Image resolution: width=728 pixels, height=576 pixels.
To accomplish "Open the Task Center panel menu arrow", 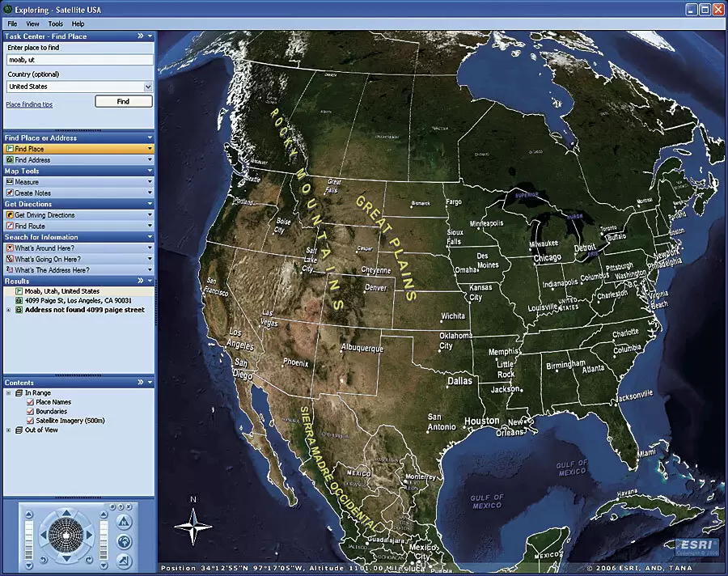I will 150,36.
